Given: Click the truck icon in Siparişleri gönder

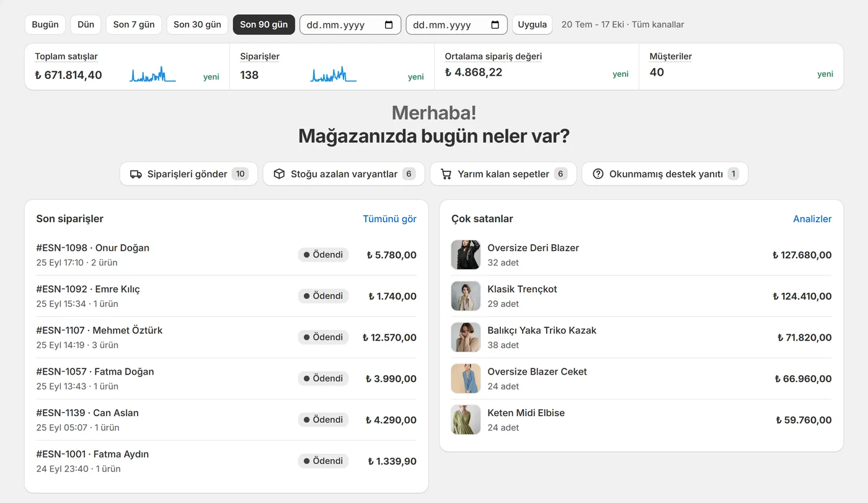Looking at the screenshot, I should [136, 174].
